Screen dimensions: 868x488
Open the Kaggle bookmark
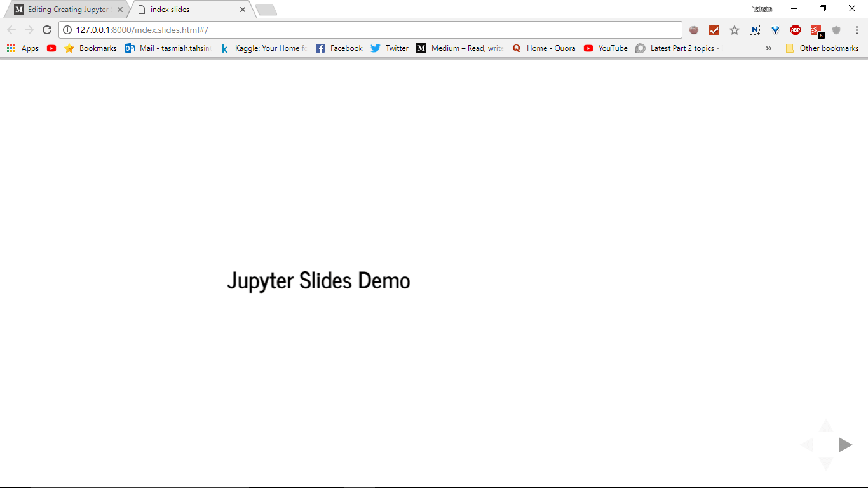pyautogui.click(x=263, y=48)
